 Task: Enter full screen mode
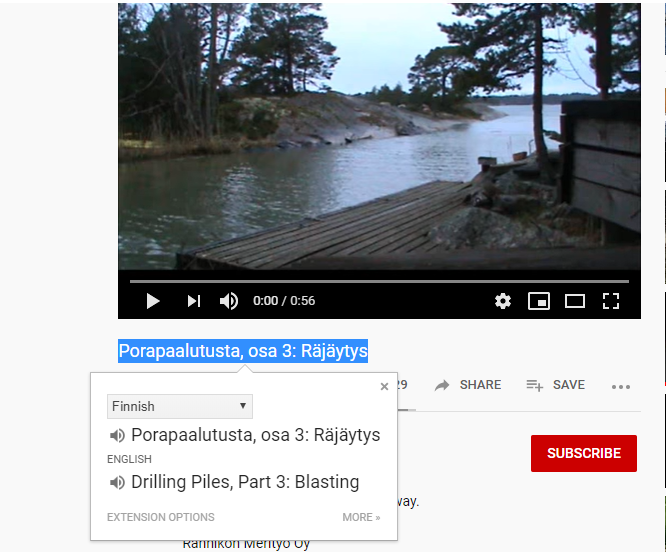[x=611, y=301]
